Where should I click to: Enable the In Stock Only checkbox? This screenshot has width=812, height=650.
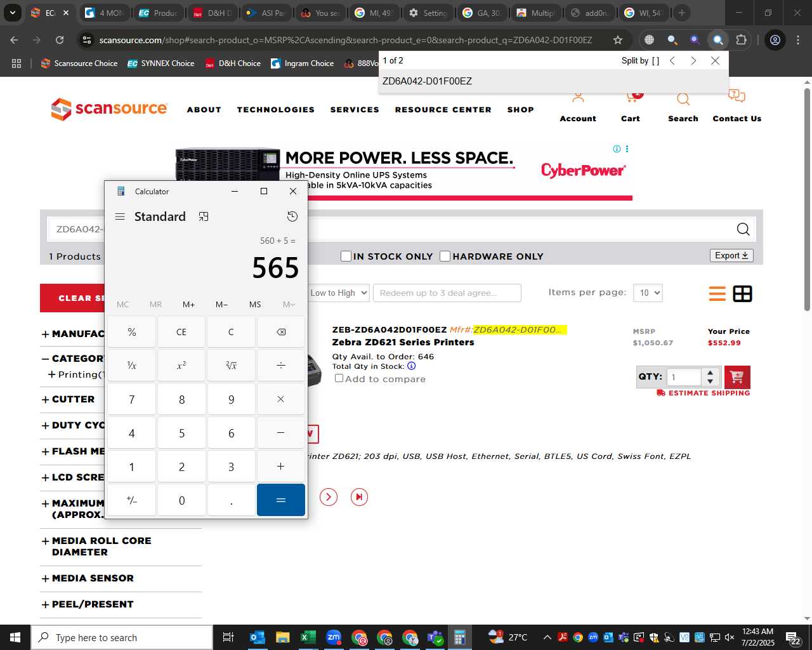[x=346, y=256]
